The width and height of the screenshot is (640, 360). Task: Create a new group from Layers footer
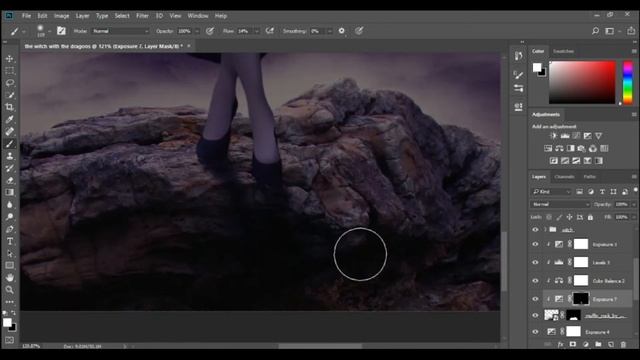click(x=598, y=344)
